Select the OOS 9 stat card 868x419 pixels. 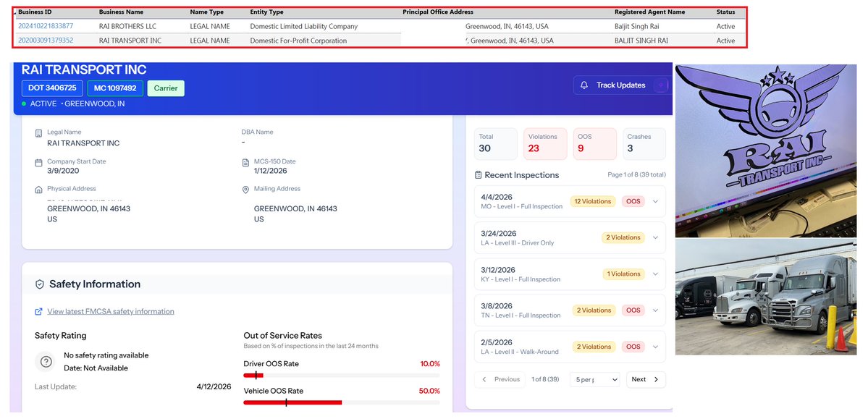click(594, 144)
